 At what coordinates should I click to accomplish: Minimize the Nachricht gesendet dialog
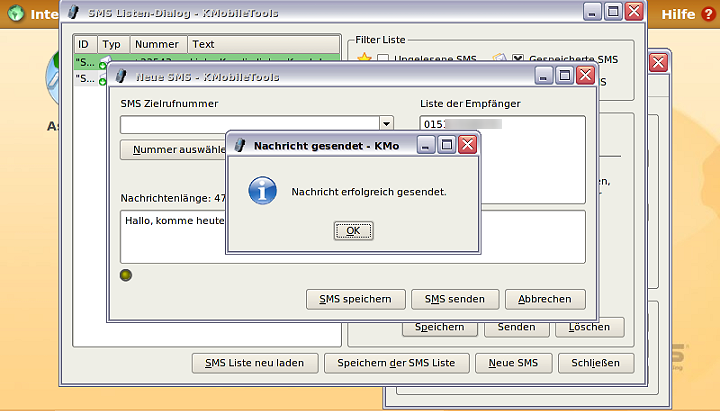coord(426,145)
